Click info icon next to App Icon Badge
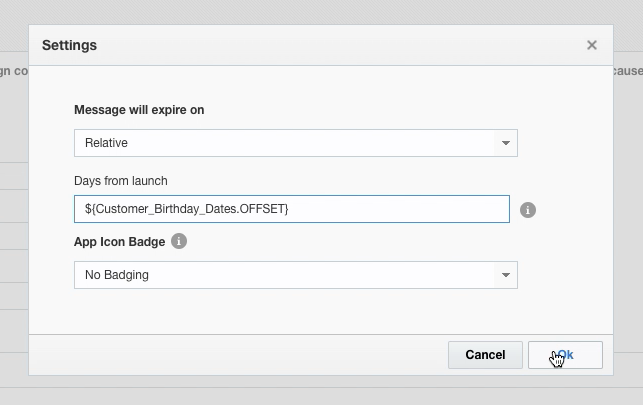Viewport: 643px width, 405px height. (179, 241)
